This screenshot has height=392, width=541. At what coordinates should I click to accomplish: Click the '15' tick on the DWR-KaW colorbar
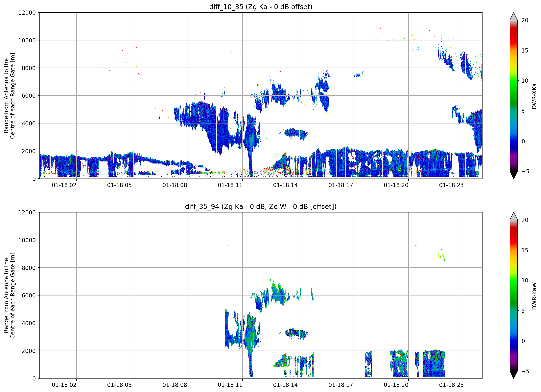(525, 250)
